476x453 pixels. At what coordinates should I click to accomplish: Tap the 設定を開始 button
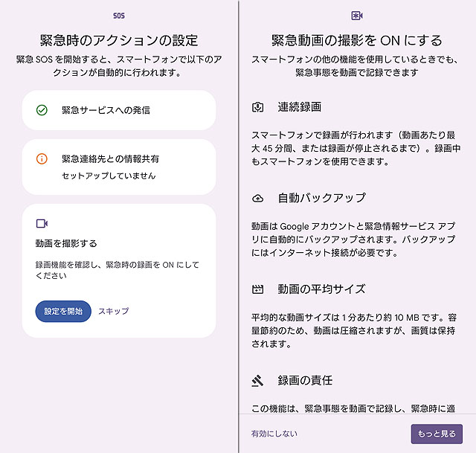click(x=63, y=311)
